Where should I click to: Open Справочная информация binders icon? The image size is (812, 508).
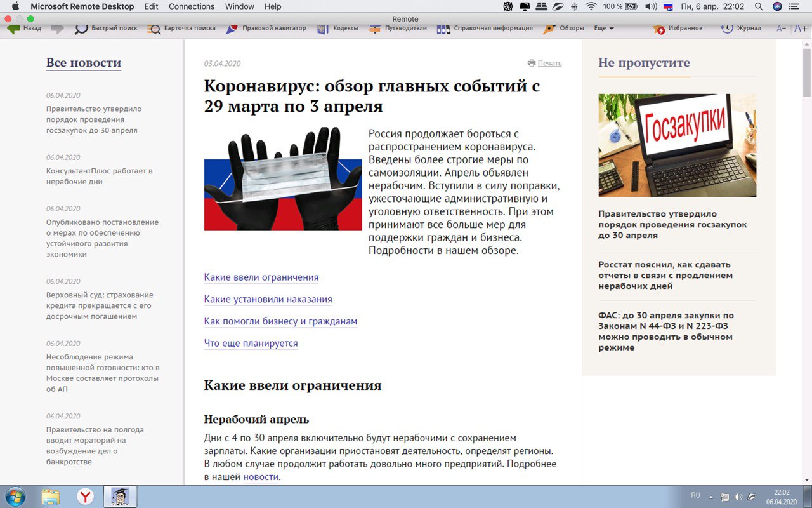[443, 29]
